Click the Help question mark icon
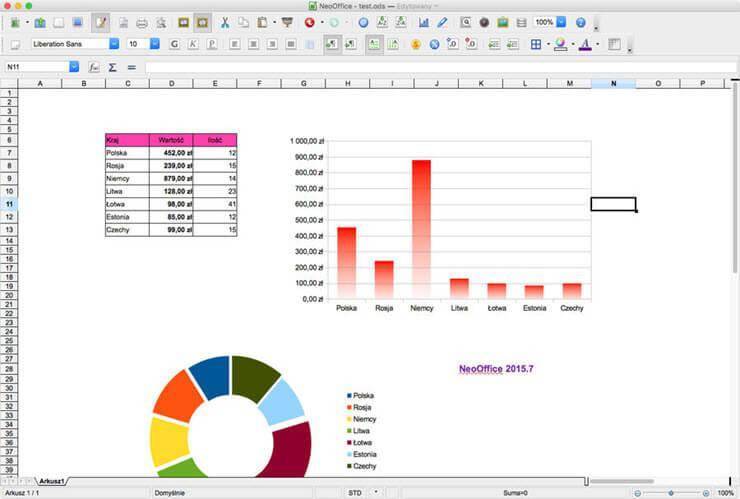 (581, 22)
